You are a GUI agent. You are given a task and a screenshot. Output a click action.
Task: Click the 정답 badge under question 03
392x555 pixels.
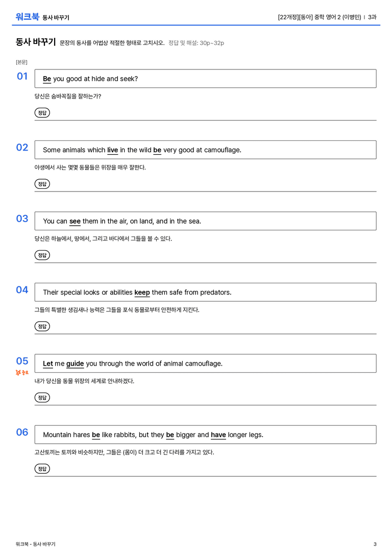tap(42, 255)
